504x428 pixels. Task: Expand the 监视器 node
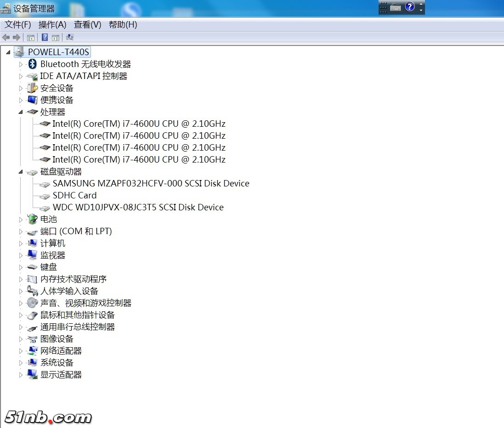pyautogui.click(x=21, y=255)
